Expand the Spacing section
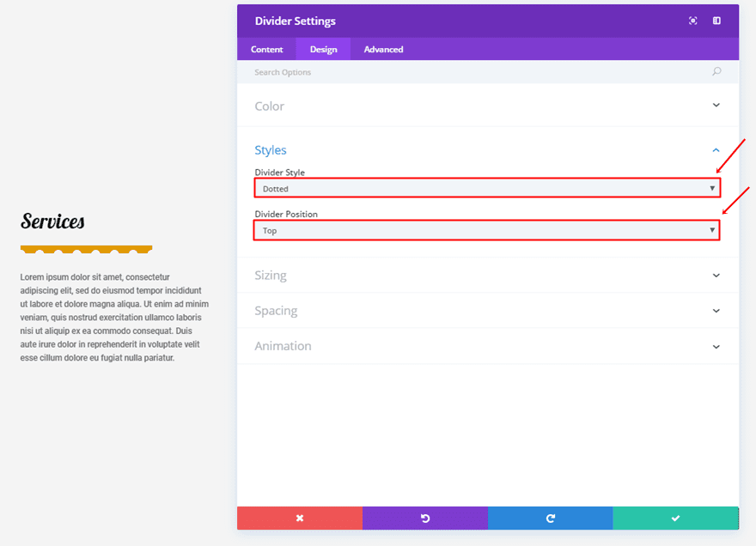 pos(486,311)
